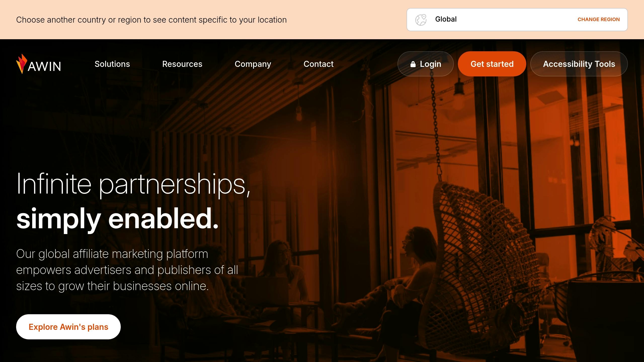
Task: Open the Company menu
Action: pos(253,64)
